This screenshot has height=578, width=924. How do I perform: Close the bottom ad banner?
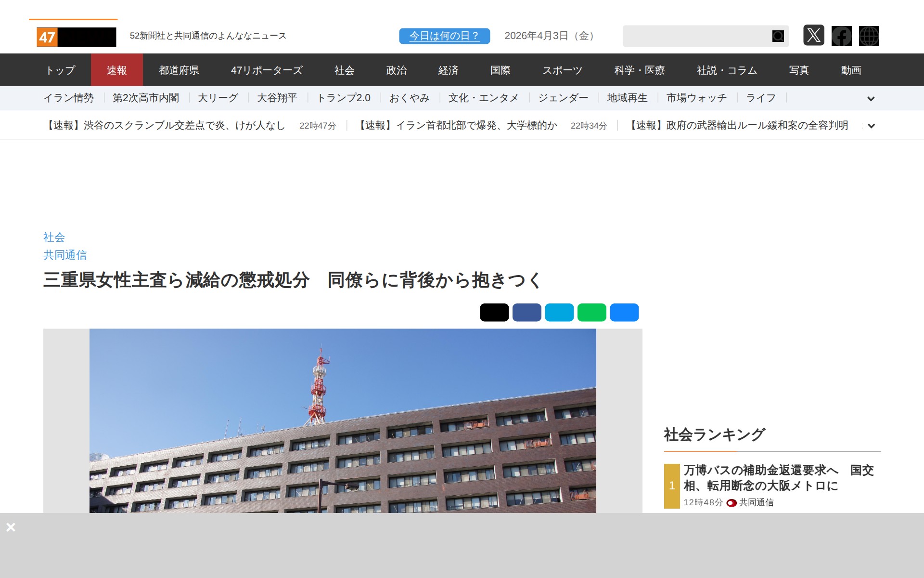[11, 527]
